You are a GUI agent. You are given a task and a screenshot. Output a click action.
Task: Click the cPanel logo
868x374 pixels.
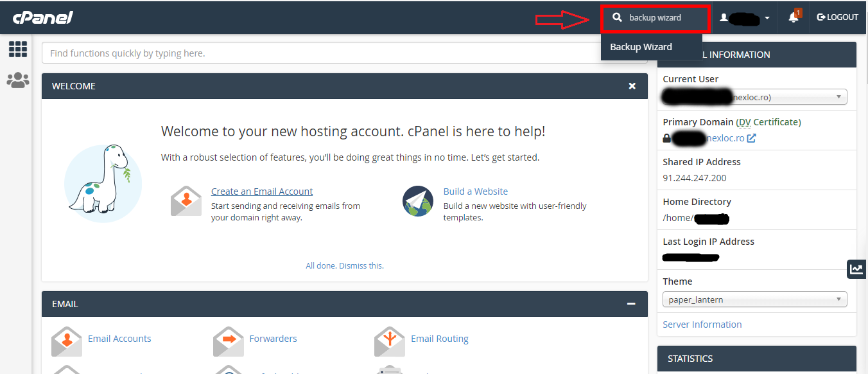pyautogui.click(x=43, y=17)
